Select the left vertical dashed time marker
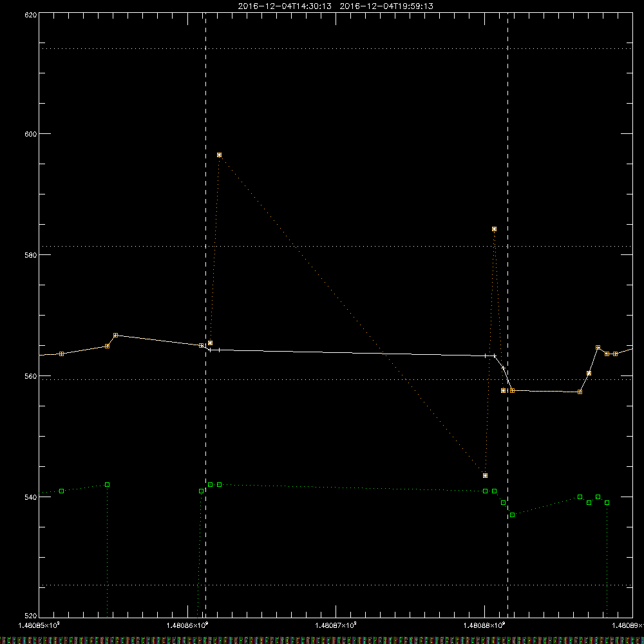 click(x=206, y=315)
